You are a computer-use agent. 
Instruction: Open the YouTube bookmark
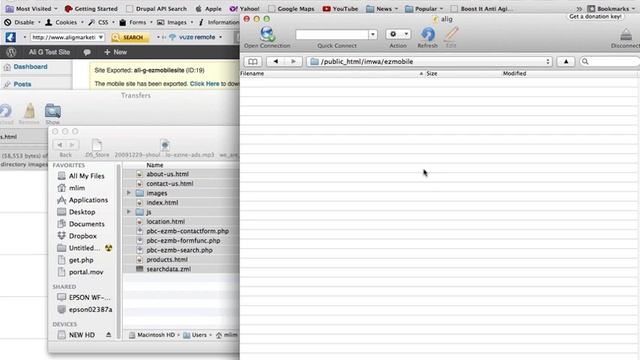[340, 9]
